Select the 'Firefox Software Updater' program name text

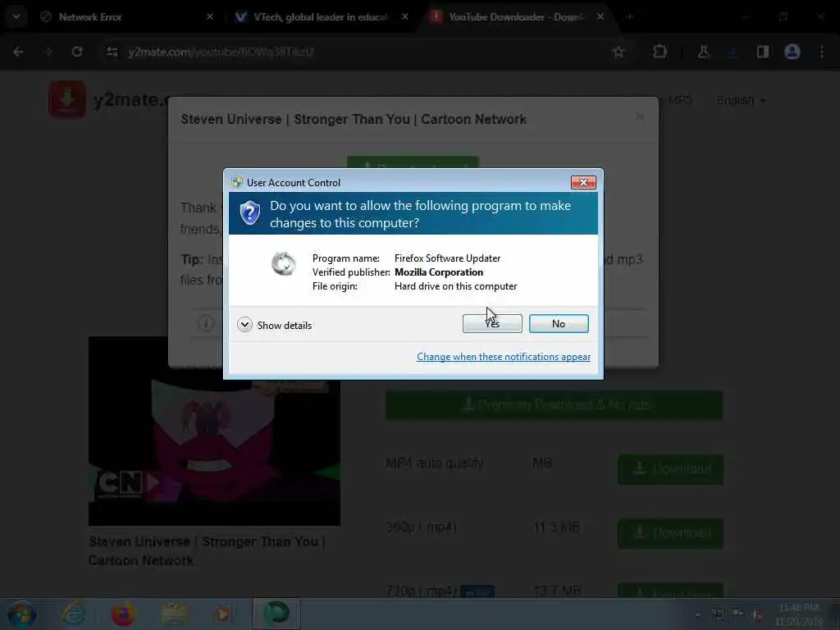(x=447, y=258)
